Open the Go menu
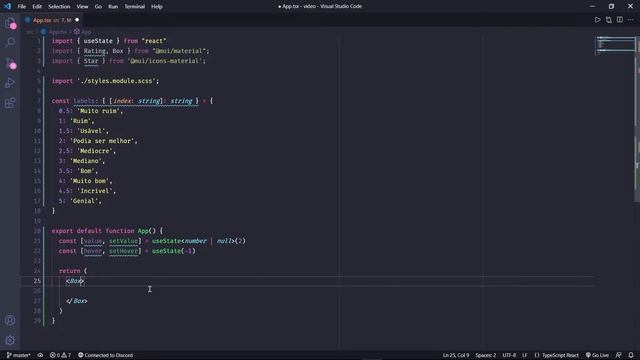The width and height of the screenshot is (640, 360). coord(98,7)
